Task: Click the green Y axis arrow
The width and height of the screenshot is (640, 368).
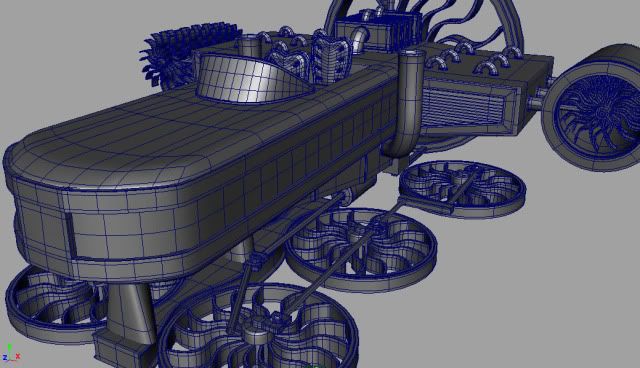Action: pyautogui.click(x=10, y=348)
